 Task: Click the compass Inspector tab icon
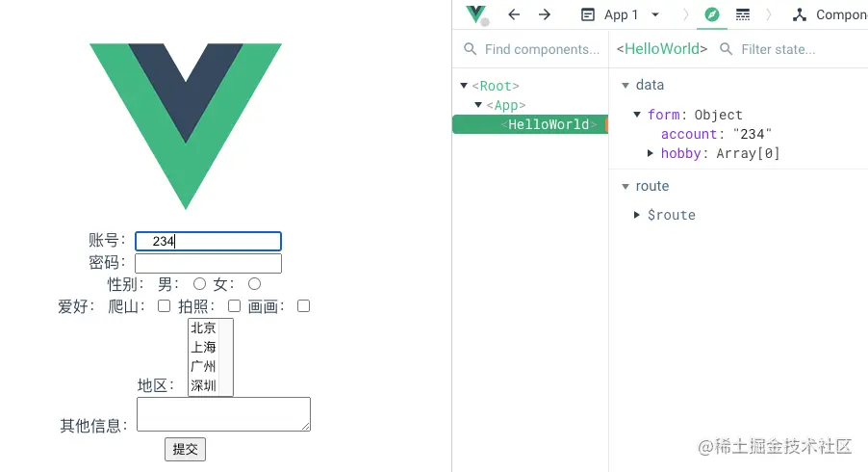[x=712, y=14]
